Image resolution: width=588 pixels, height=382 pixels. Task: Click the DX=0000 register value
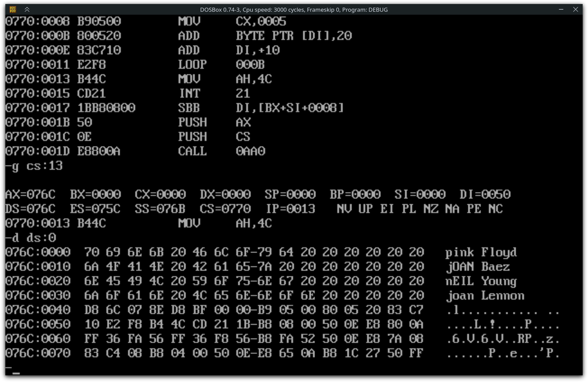click(x=225, y=194)
